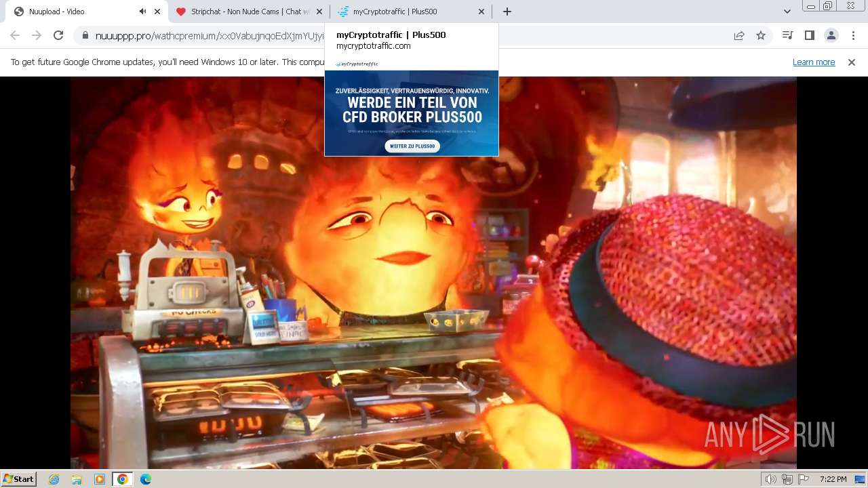Open network status tray icon
The height and width of the screenshot is (488, 868).
coord(787,479)
